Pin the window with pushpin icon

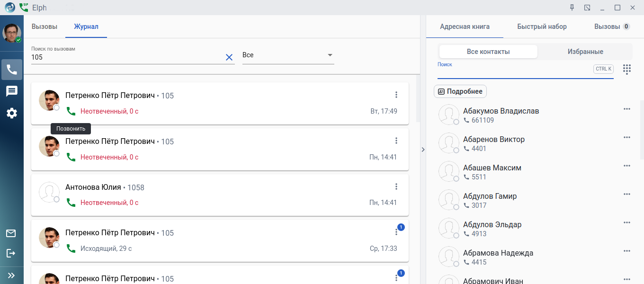[572, 8]
